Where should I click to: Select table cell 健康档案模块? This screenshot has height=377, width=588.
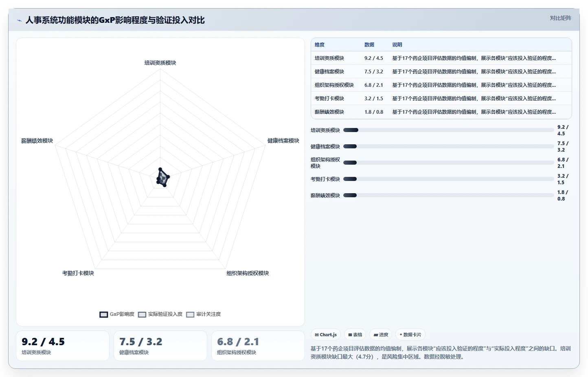coord(329,72)
